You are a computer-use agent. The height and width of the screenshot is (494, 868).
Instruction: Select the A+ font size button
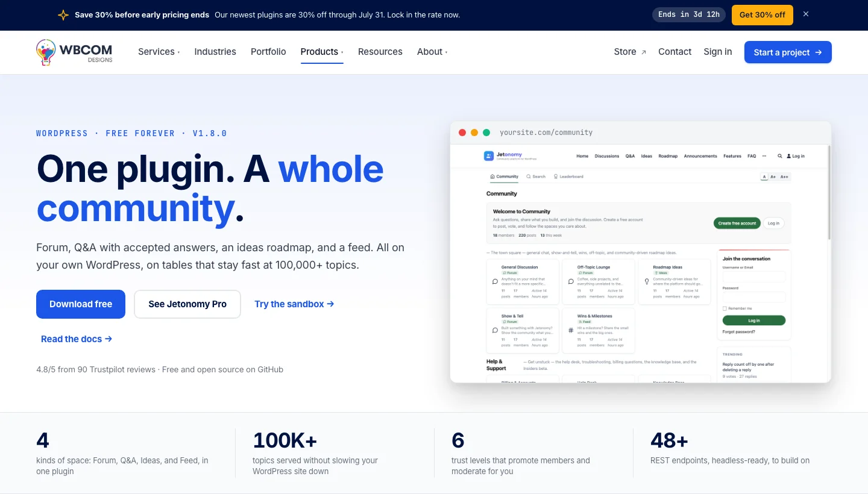pyautogui.click(x=773, y=177)
